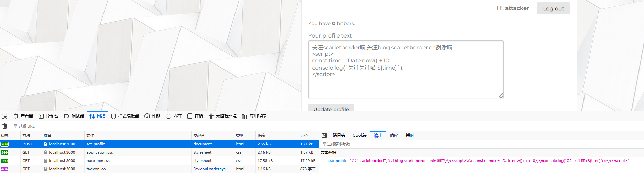Collapse request details pane toggle icon
Image resolution: width=644 pixels, height=173 pixels.
tap(324, 135)
